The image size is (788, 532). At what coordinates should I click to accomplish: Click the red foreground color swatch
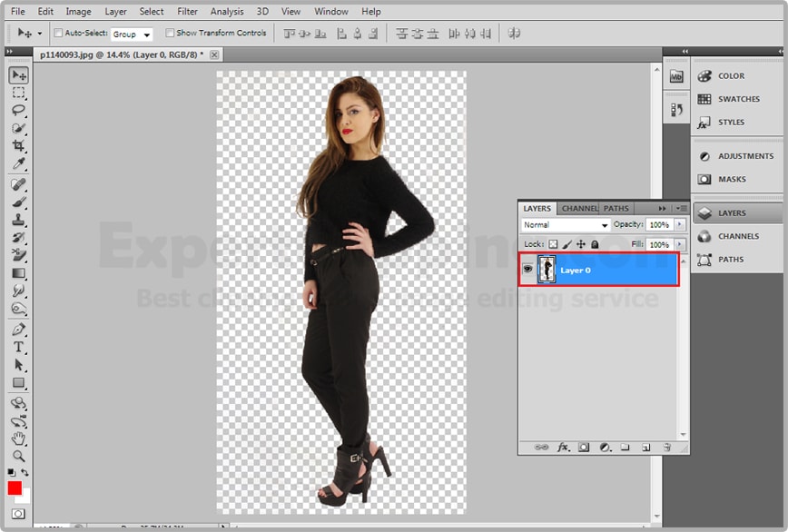pyautogui.click(x=15, y=488)
